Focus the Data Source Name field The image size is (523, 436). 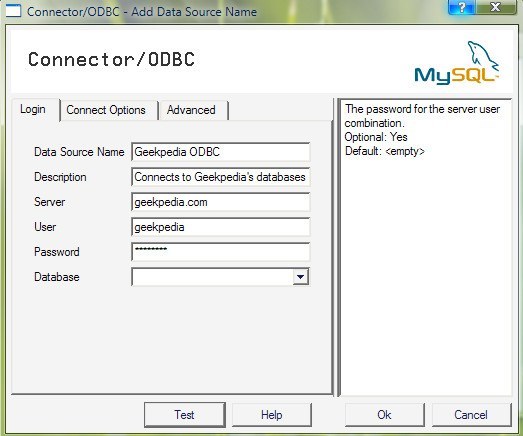220,152
